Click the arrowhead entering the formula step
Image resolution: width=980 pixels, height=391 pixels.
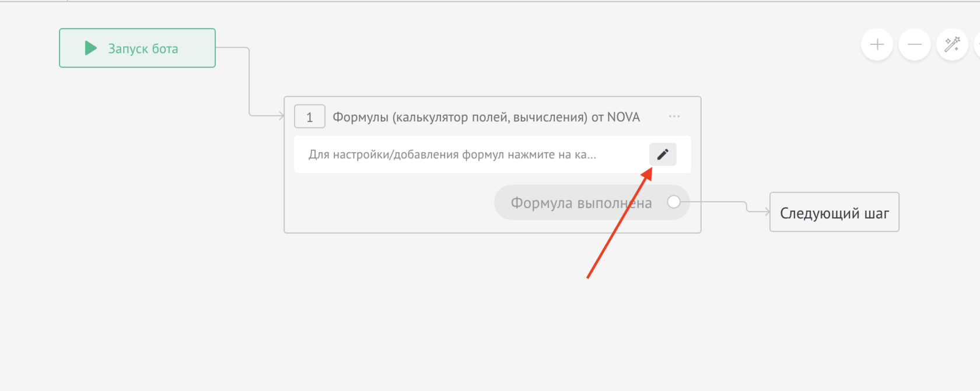coord(281,115)
